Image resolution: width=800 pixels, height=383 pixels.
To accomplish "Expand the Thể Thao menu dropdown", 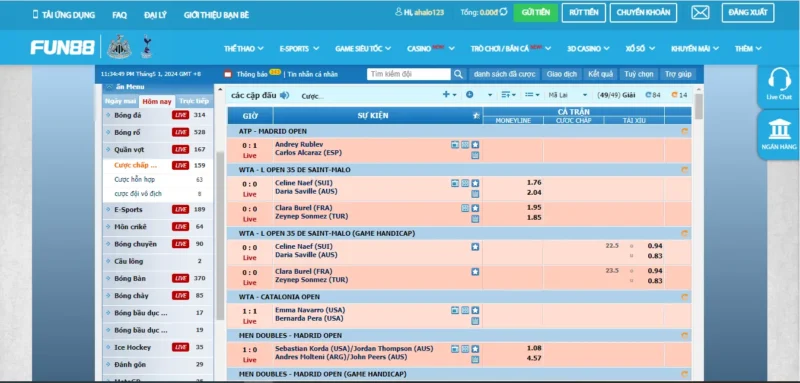I will tap(244, 48).
